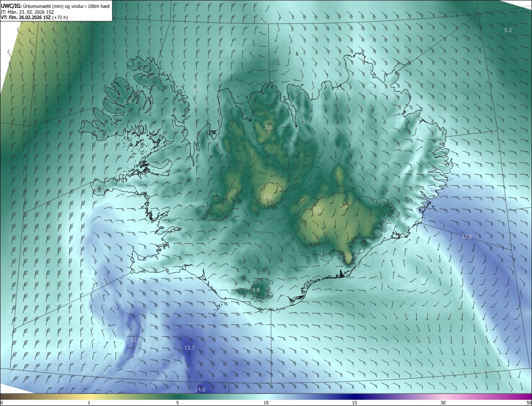Click the 3.6 value in north Iceland

(x=268, y=127)
